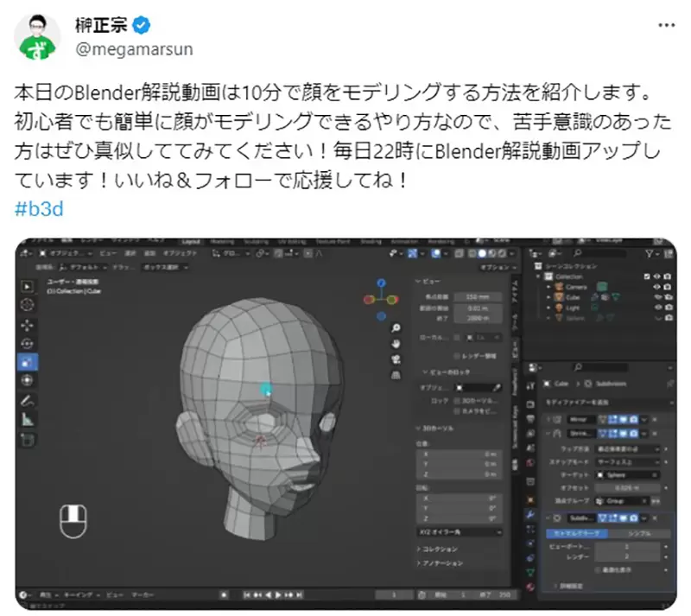Select the Cursor tool in Blender toolbar

[28, 305]
